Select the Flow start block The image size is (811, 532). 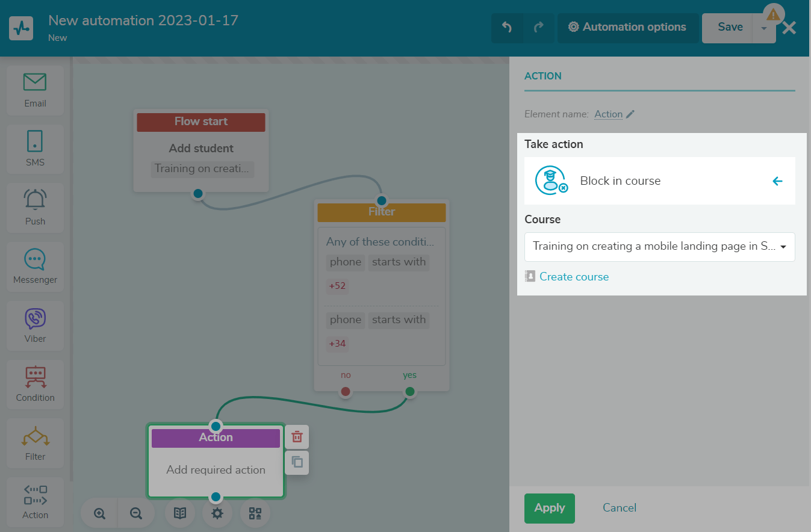200,122
